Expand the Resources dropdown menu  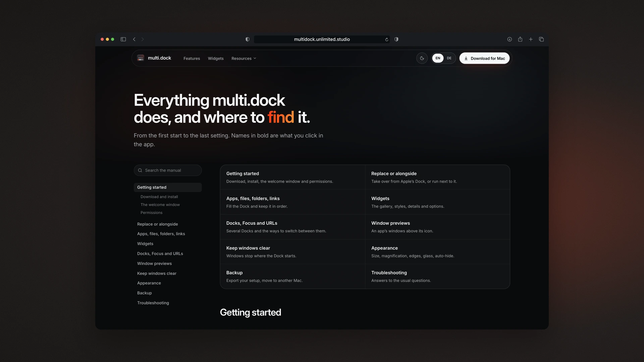coord(244,58)
